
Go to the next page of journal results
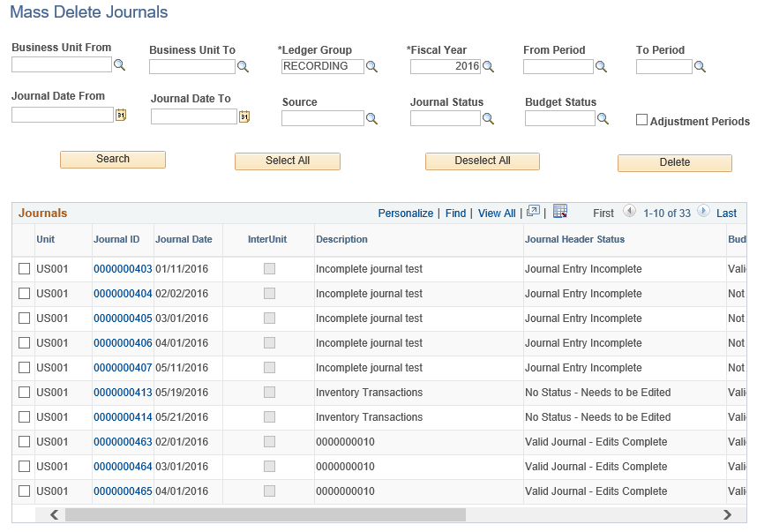click(x=703, y=212)
